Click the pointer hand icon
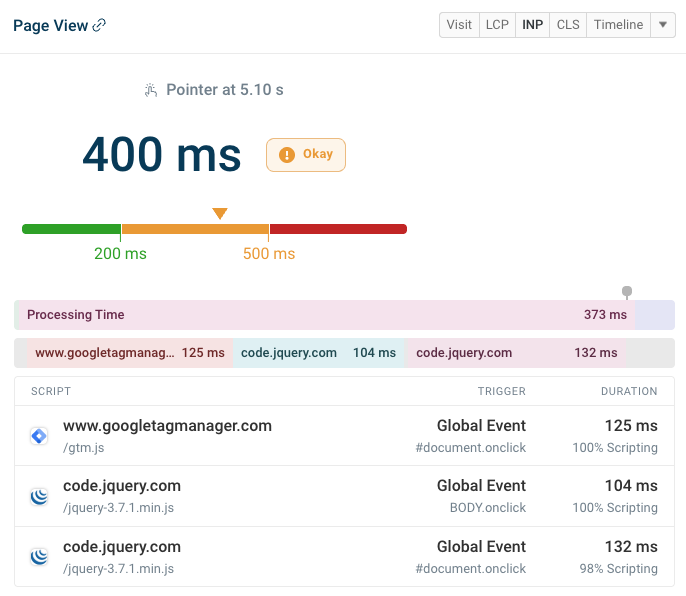Viewport: 686px width, 596px height. pos(151,90)
